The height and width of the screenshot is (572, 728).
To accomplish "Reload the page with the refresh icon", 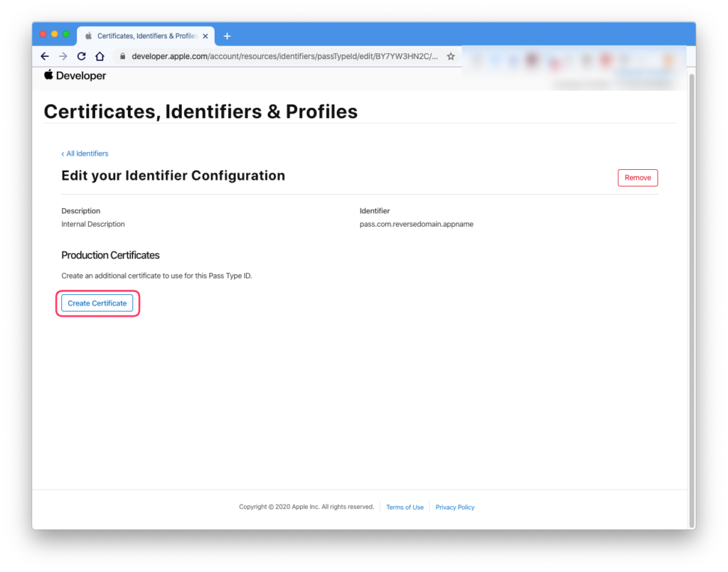I will [81, 56].
